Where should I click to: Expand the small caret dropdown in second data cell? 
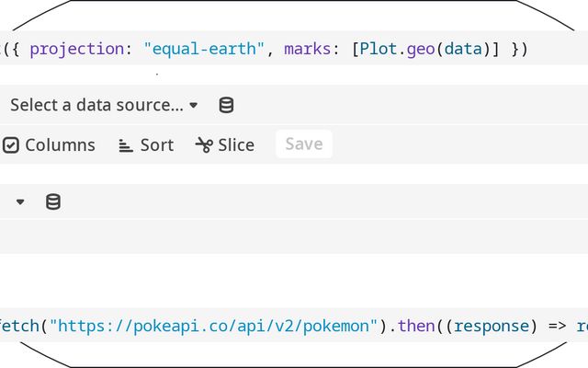click(20, 202)
